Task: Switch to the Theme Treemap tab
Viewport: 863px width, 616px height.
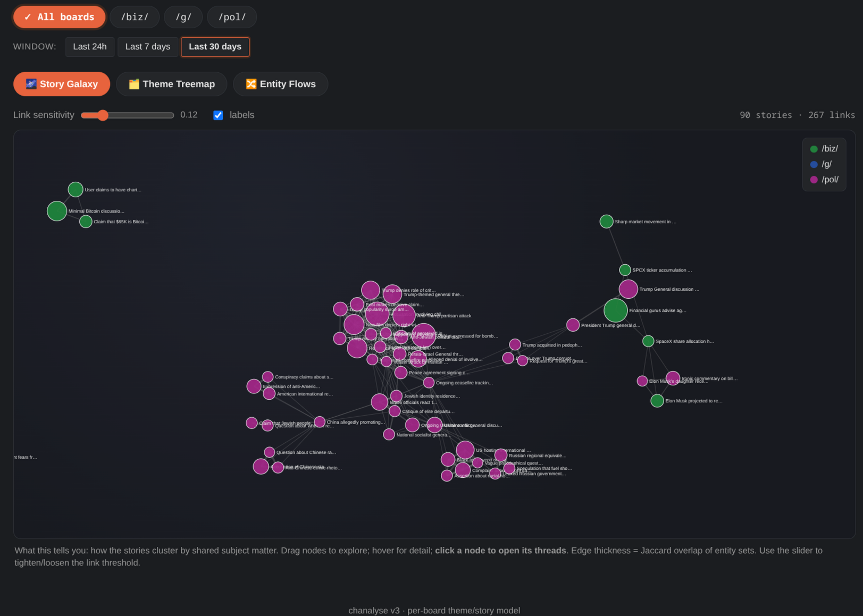Action: pyautogui.click(x=172, y=84)
